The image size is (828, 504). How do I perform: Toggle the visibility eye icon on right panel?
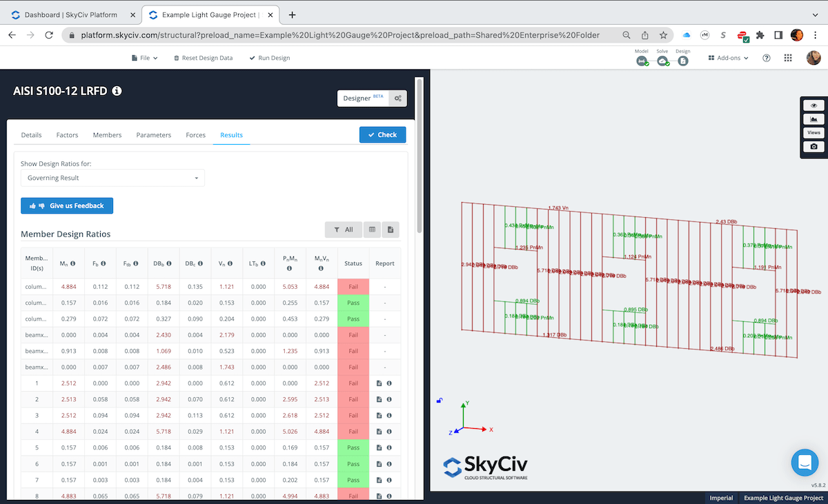coord(814,105)
